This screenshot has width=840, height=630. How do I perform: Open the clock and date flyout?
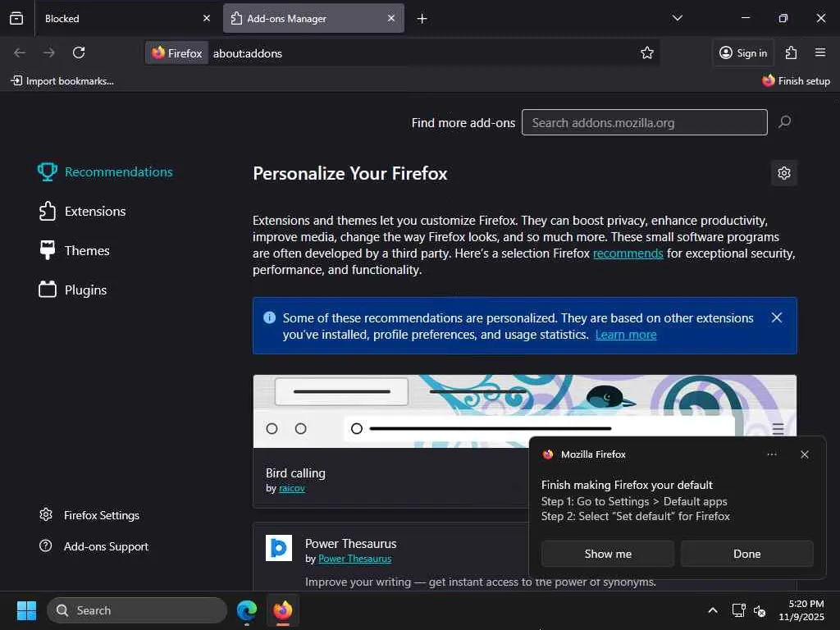pos(801,610)
